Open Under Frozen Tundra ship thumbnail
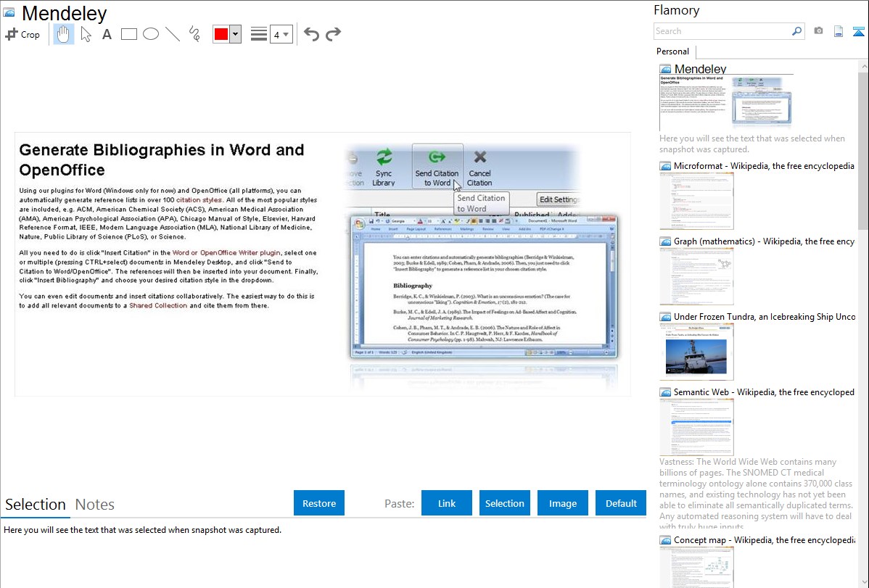This screenshot has width=869, height=588. tap(696, 352)
